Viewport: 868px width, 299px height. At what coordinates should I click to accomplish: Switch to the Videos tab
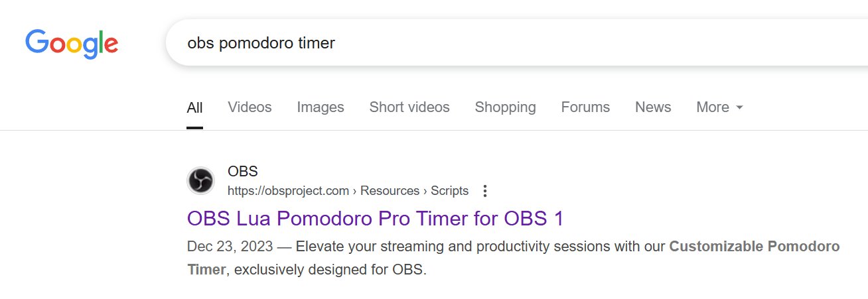pyautogui.click(x=250, y=107)
